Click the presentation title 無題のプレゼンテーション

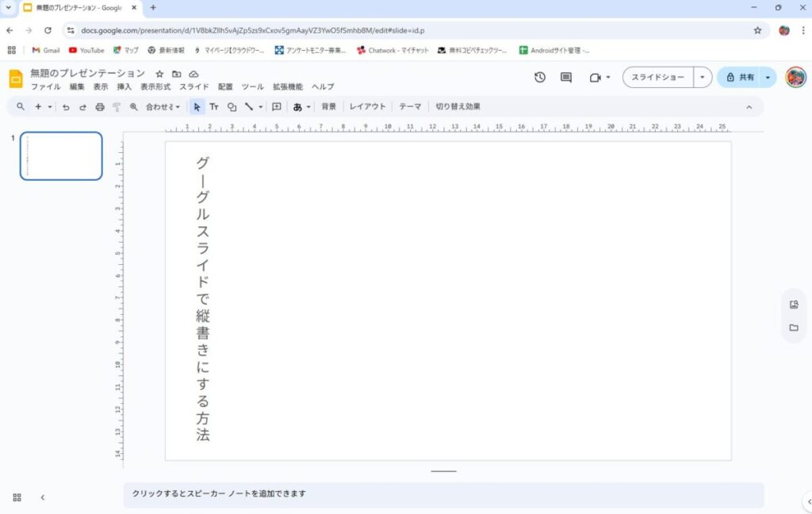(87, 74)
